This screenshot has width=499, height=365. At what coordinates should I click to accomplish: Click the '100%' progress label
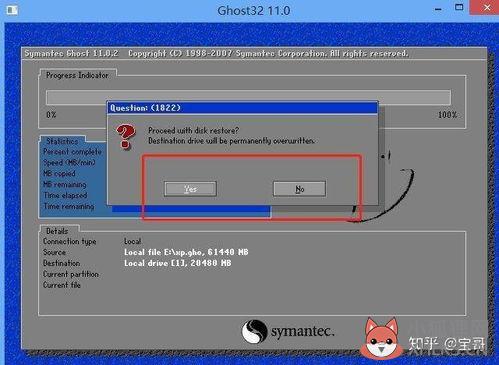[x=447, y=115]
